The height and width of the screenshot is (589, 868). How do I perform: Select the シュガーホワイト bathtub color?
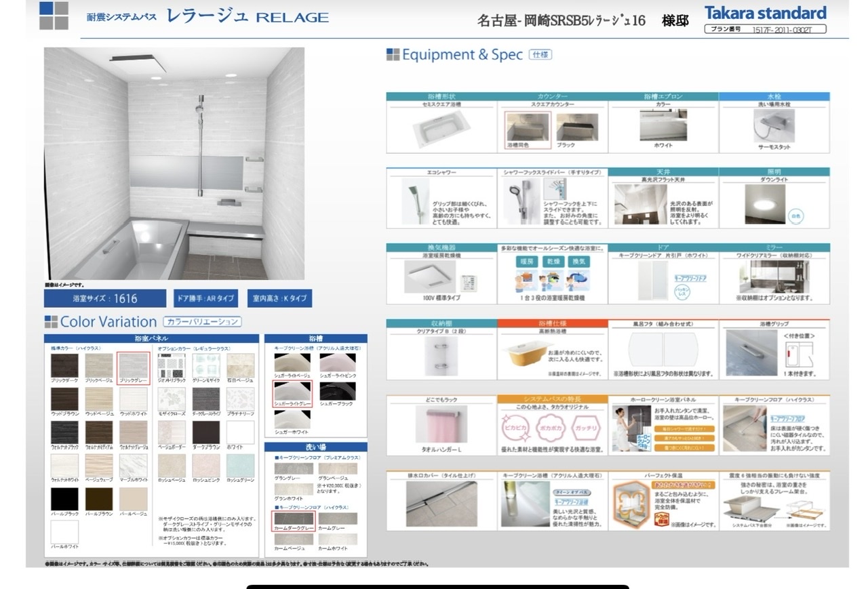coord(292,418)
